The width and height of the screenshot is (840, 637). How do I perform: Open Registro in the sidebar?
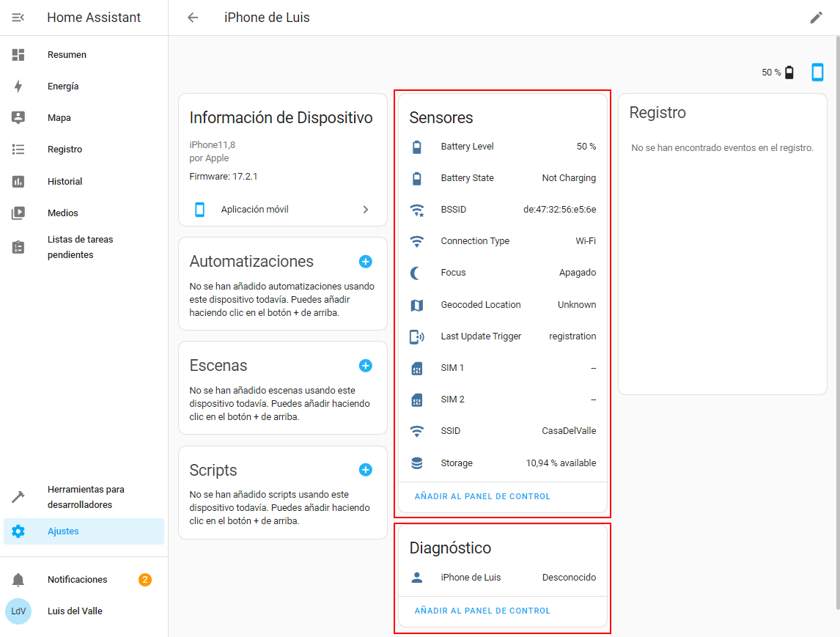tap(84, 150)
